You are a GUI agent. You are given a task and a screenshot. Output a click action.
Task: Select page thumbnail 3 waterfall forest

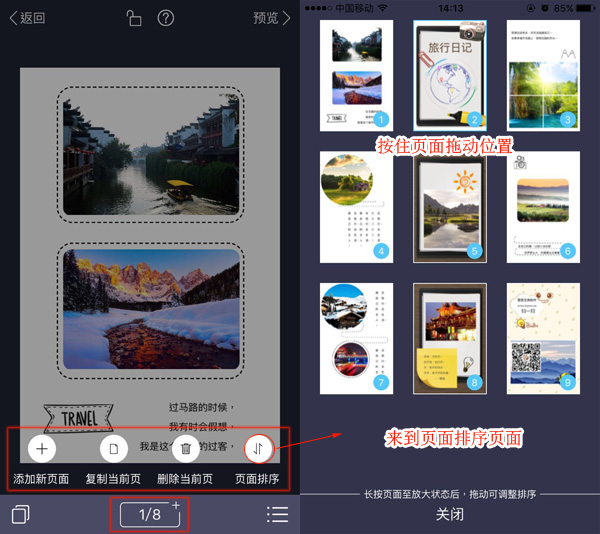point(543,76)
